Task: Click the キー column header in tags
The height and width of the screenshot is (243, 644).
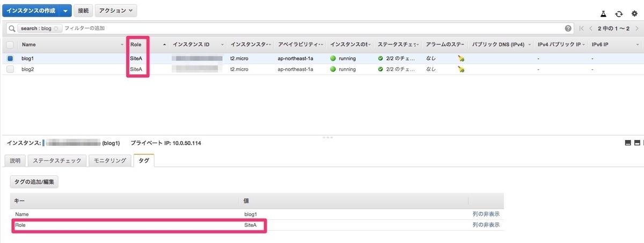Action: 19,201
